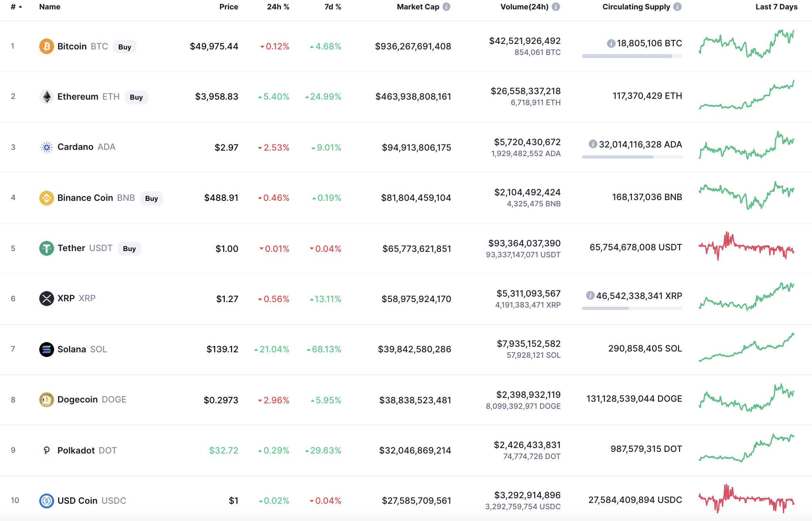Image resolution: width=812 pixels, height=521 pixels.
Task: Click the Buy button for Ethereum
Action: (136, 97)
